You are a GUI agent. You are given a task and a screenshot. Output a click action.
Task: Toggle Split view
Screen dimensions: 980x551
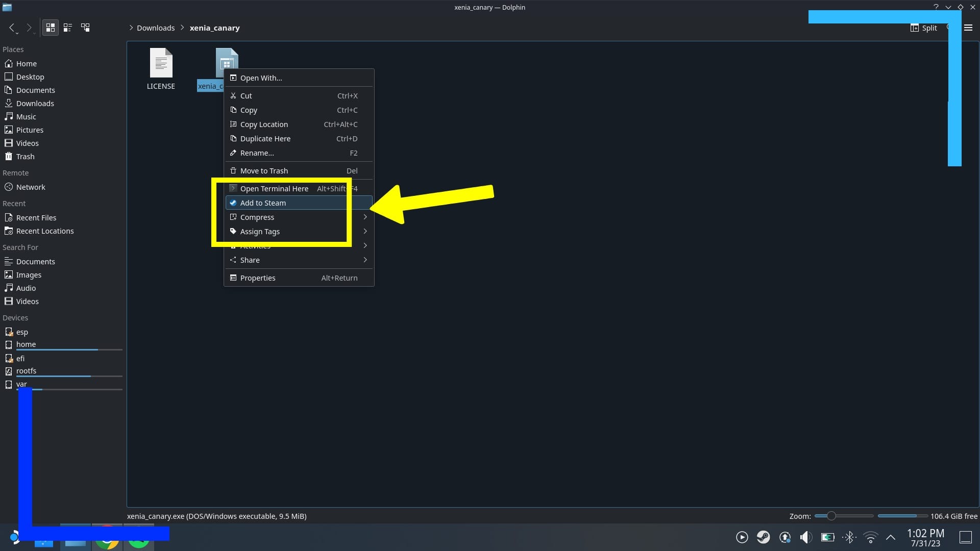pos(924,28)
